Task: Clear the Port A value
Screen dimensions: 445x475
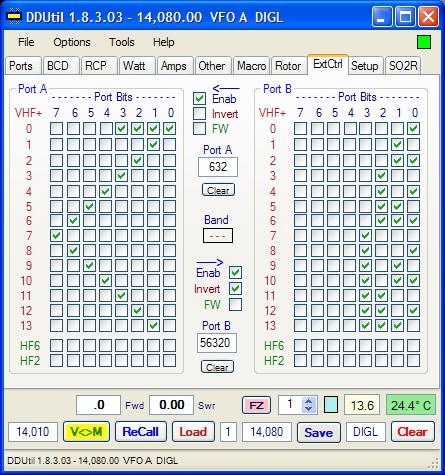Action: click(218, 190)
